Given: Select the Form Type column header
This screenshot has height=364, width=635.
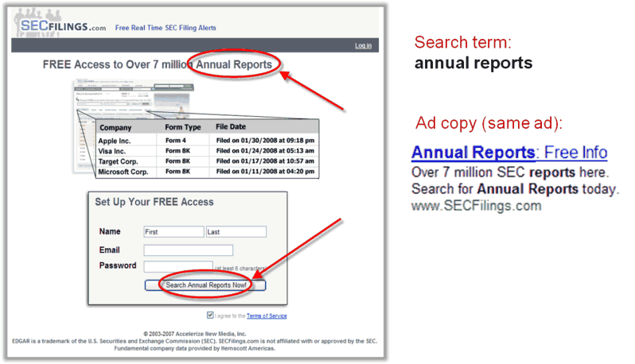Looking at the screenshot, I should pos(182,127).
